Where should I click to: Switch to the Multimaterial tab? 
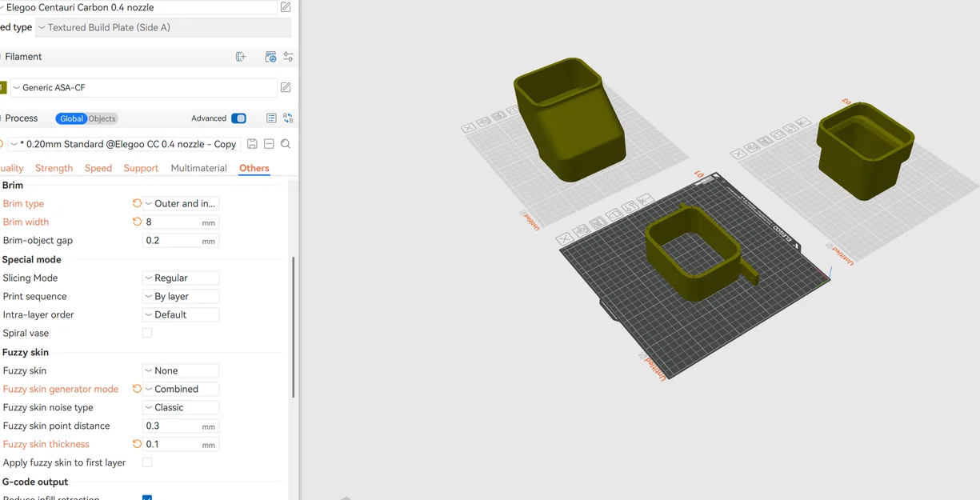[x=198, y=168]
